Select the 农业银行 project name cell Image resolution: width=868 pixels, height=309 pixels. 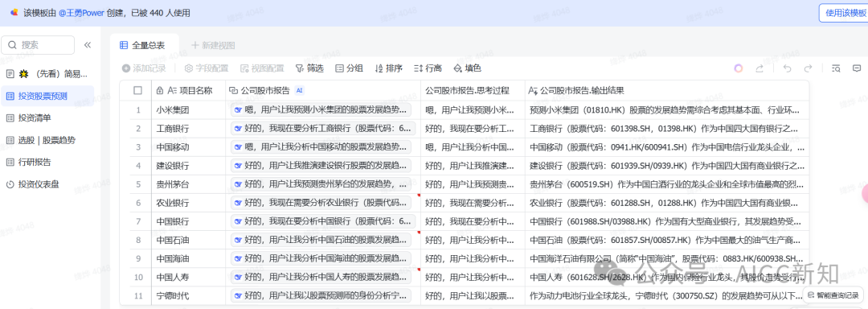(188, 203)
